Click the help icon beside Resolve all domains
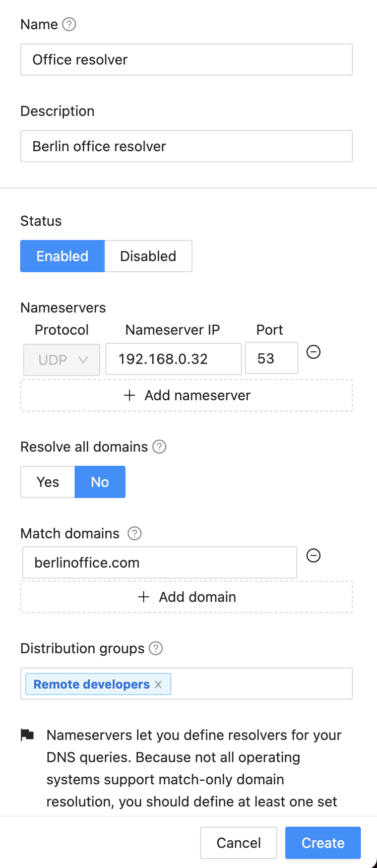The image size is (377, 868). pyautogui.click(x=159, y=447)
